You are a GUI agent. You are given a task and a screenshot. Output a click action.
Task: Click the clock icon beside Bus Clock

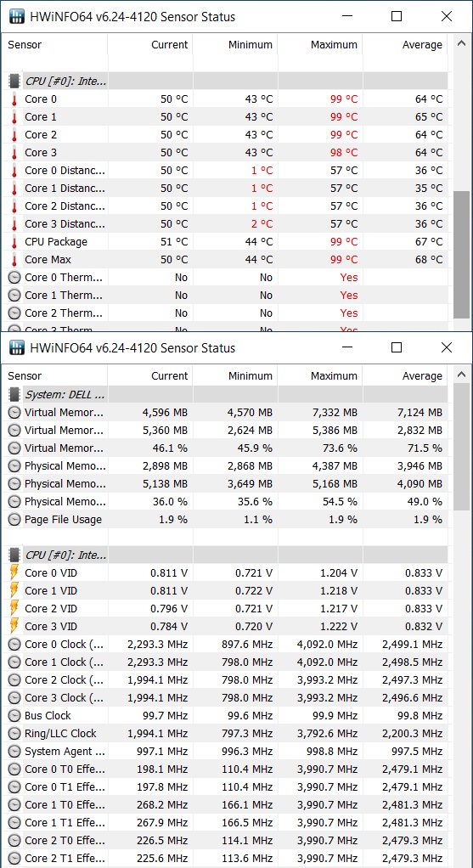pos(14,716)
